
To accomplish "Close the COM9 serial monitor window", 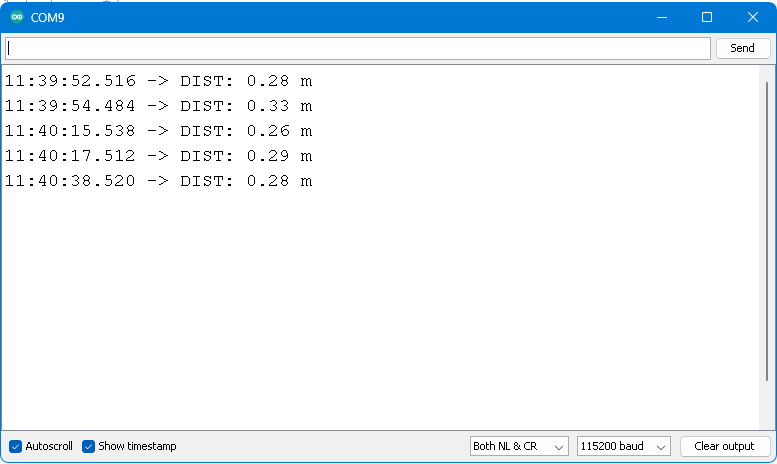I will [x=752, y=17].
